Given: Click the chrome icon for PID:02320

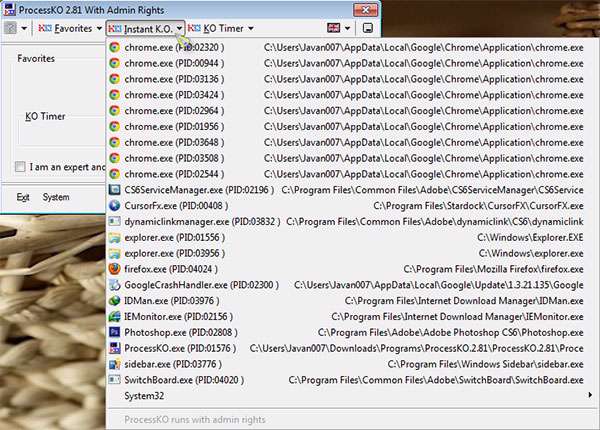Looking at the screenshot, I should [x=114, y=47].
